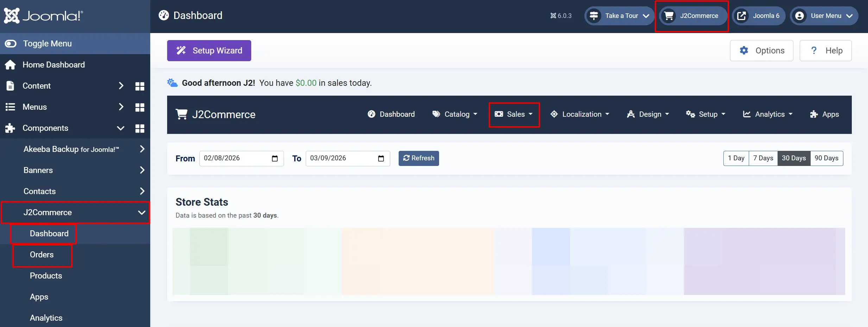Expand the Banners submenu arrow

[x=142, y=170]
